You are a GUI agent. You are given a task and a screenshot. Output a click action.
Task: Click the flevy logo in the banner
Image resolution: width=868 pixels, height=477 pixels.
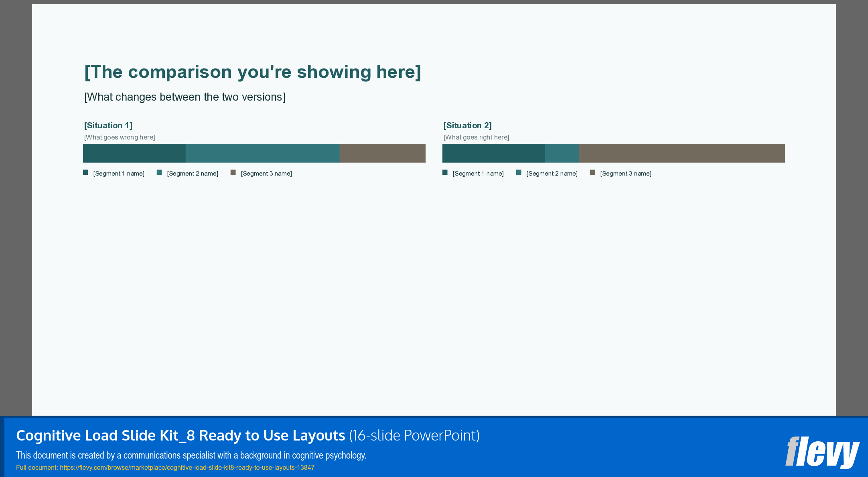(x=822, y=452)
